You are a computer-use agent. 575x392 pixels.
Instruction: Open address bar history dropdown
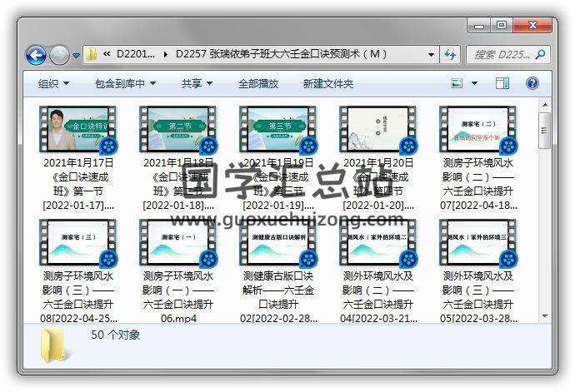[x=432, y=55]
